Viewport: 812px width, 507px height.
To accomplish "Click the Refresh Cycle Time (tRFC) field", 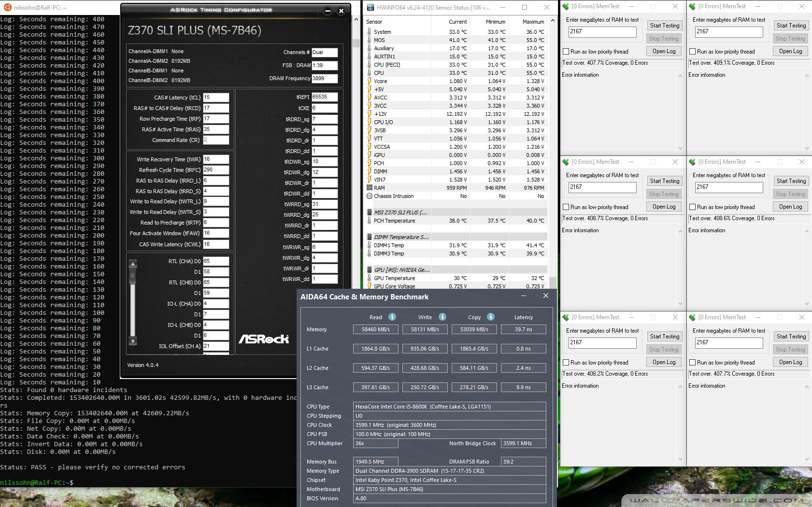I will click(216, 170).
